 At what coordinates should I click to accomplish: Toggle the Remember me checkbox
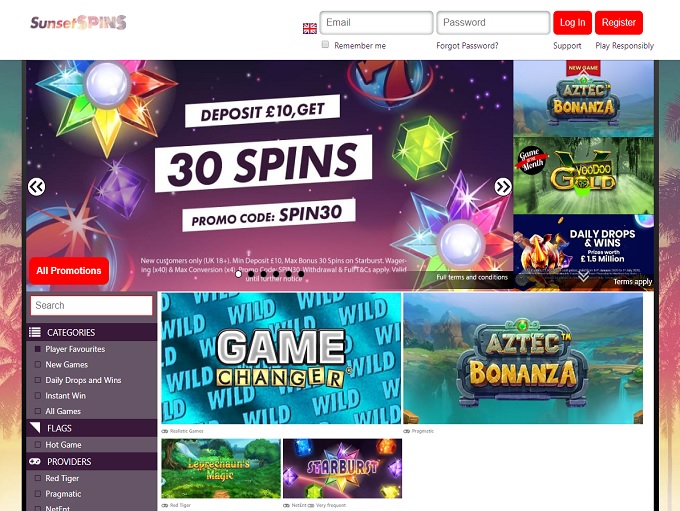pyautogui.click(x=325, y=44)
